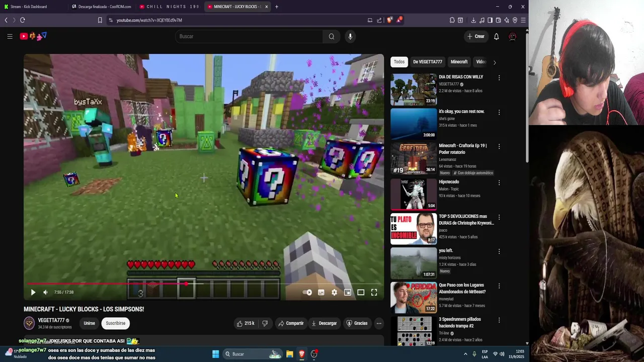Open the browser main menu
This screenshot has height=362, width=644.
coord(523,20)
